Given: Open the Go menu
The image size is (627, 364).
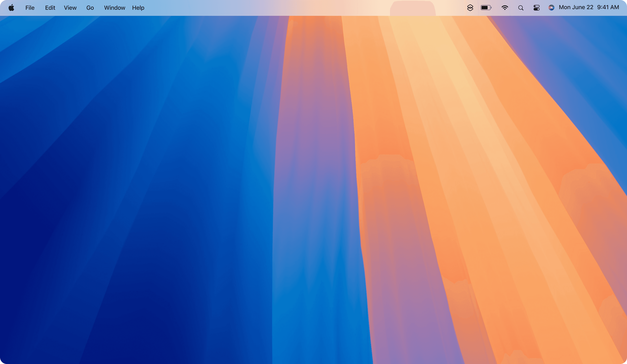Looking at the screenshot, I should coord(90,8).
